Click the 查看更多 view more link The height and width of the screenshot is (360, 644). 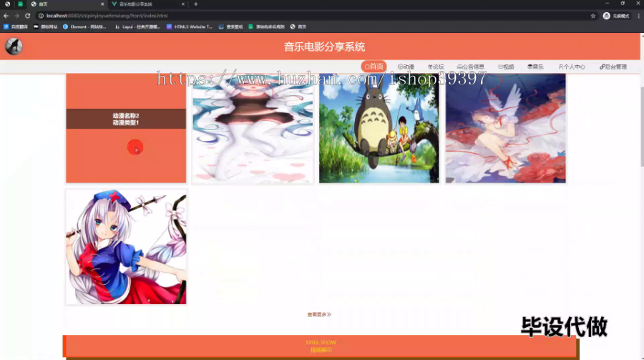(x=319, y=314)
